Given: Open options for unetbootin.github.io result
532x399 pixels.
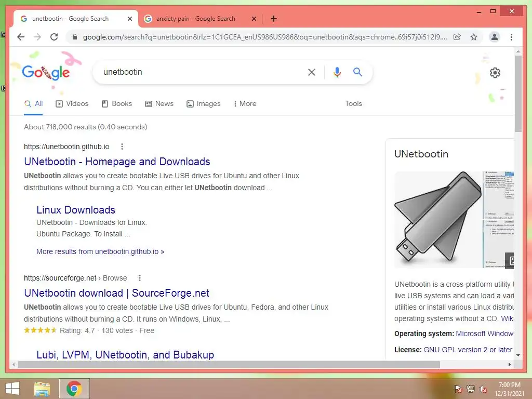Looking at the screenshot, I should (x=122, y=147).
